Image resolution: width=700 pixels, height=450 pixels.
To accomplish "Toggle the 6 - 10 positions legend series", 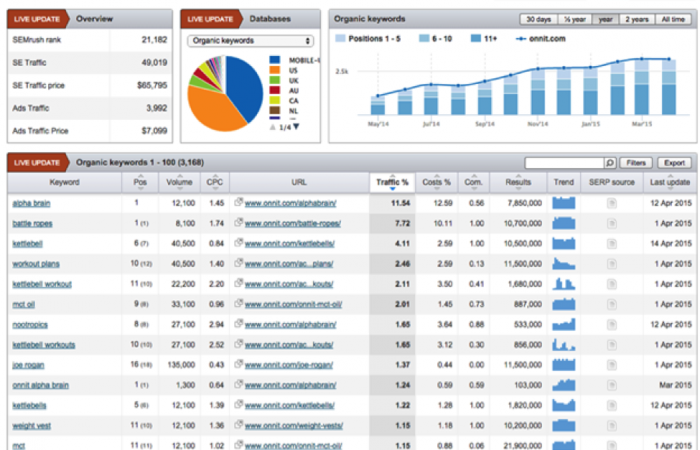I will [436, 39].
